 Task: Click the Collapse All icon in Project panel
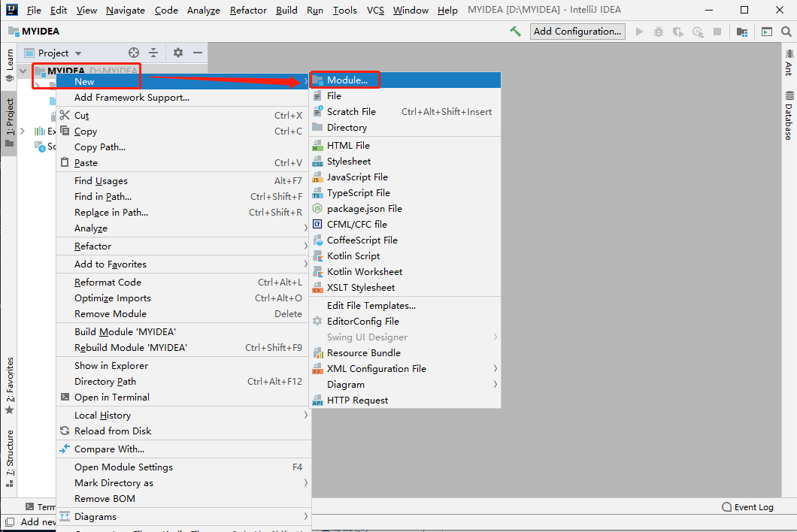(153, 53)
